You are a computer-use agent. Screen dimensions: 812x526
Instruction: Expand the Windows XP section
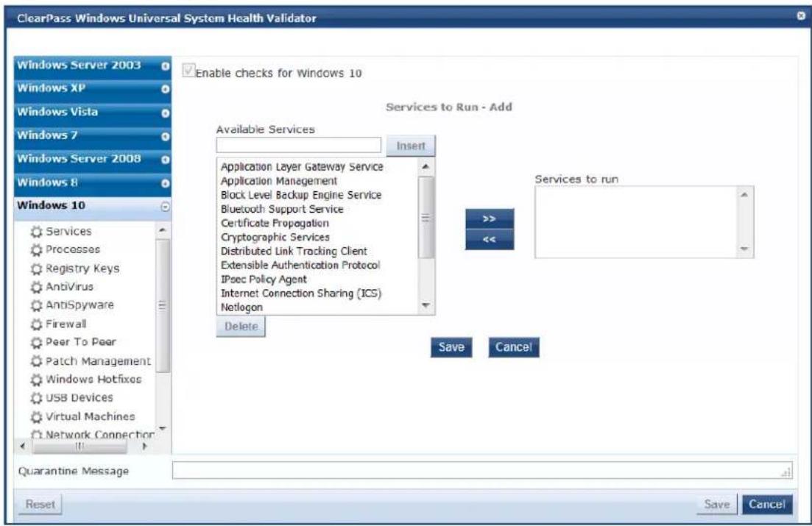pyautogui.click(x=165, y=89)
